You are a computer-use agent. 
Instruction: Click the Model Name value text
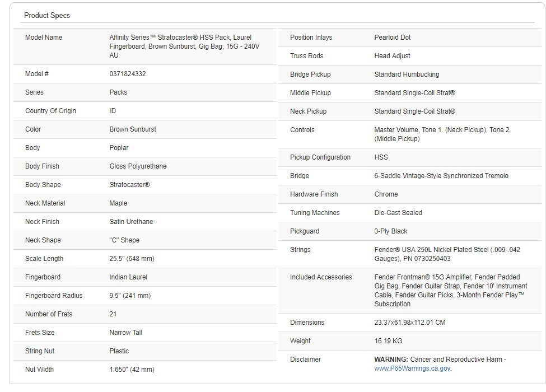click(184, 46)
